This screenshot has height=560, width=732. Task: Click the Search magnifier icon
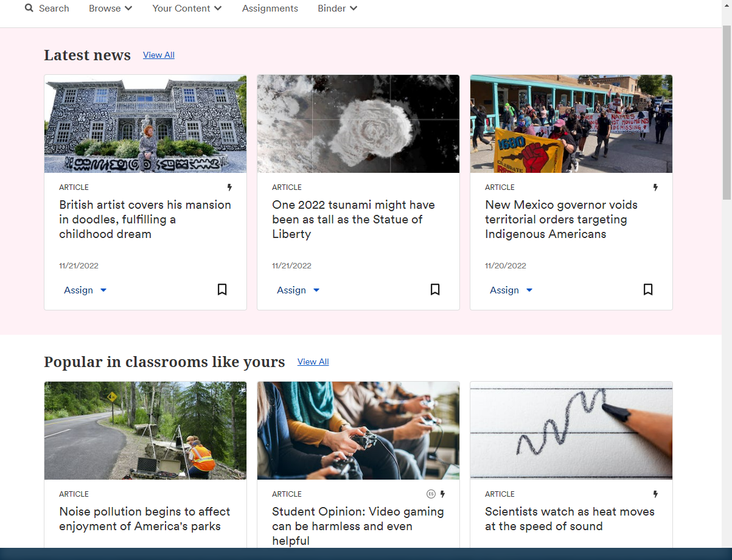[29, 8]
